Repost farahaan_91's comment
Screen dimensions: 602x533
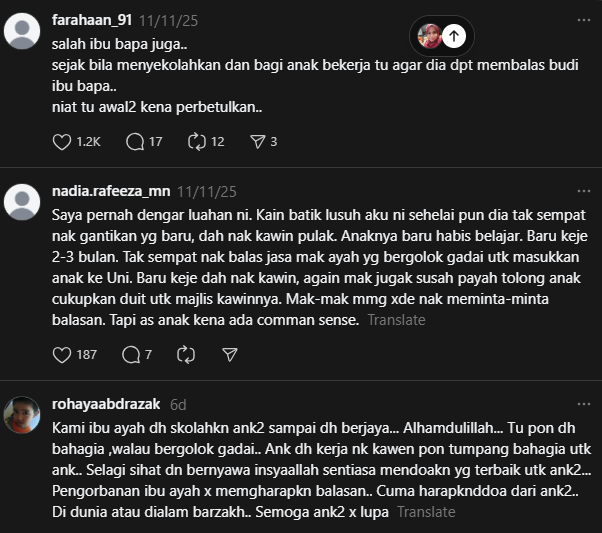click(198, 142)
